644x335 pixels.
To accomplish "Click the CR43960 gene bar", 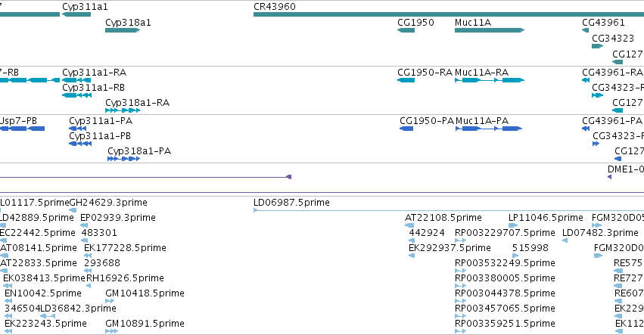I will pyautogui.click(x=449, y=14).
